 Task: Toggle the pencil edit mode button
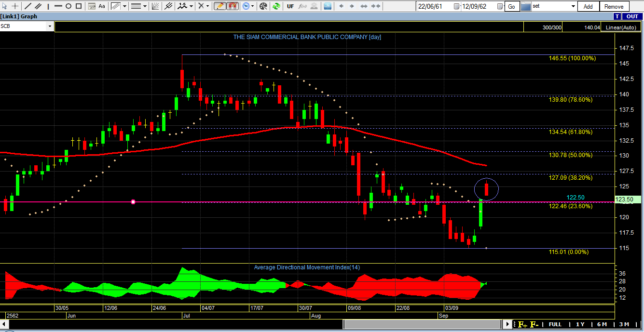tap(219, 6)
